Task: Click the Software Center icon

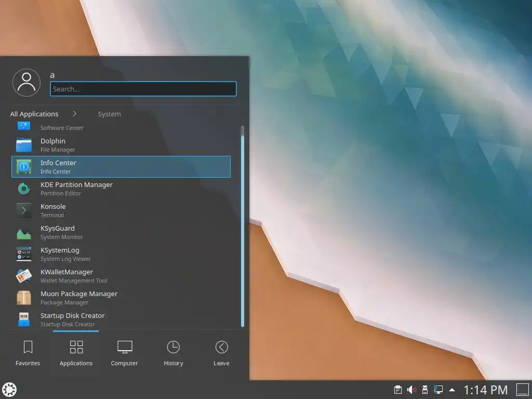Action: click(24, 126)
